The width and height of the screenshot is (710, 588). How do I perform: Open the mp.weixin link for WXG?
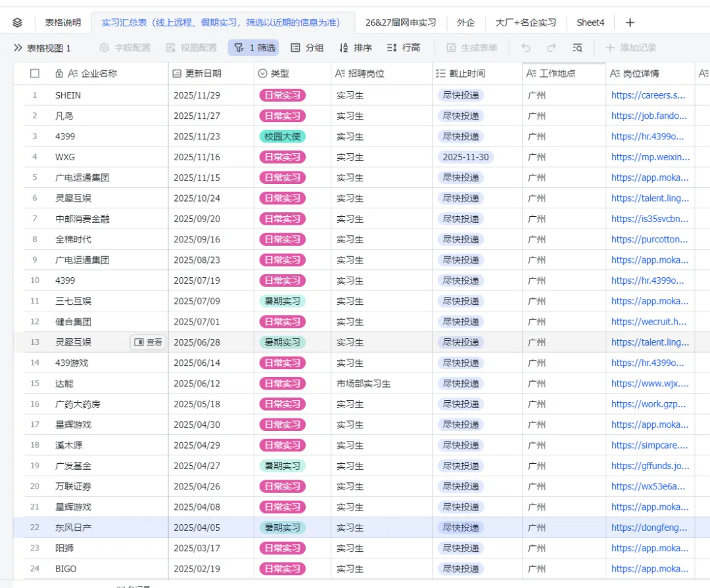(651, 157)
